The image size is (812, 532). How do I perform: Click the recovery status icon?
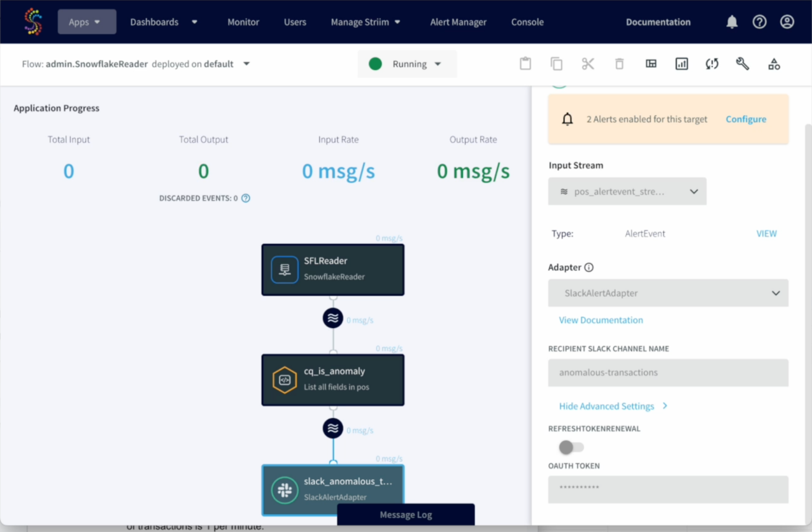tap(712, 63)
